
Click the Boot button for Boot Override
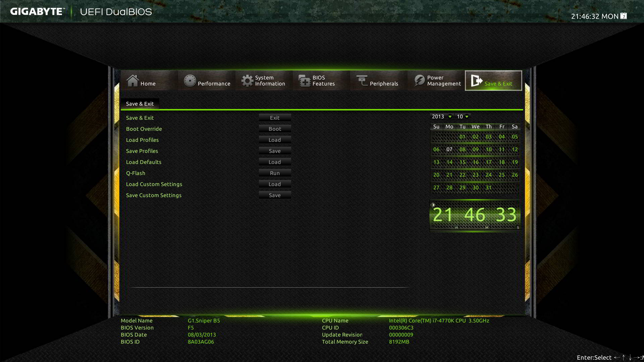[x=275, y=129]
